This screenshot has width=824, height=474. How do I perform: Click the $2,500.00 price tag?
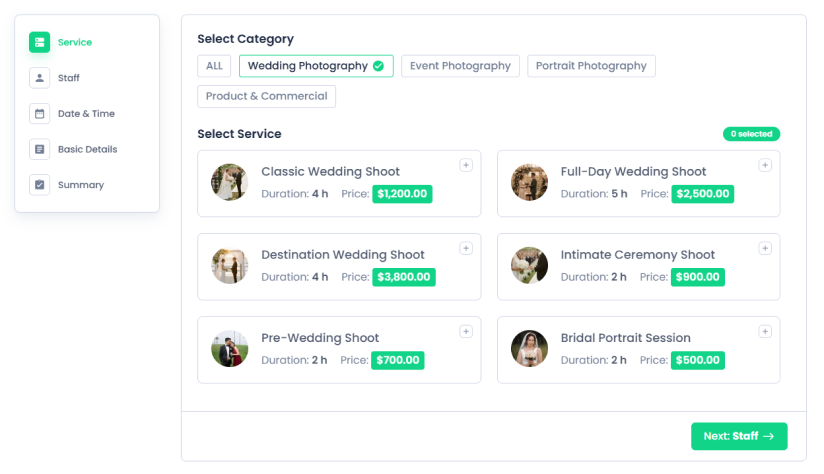point(703,194)
